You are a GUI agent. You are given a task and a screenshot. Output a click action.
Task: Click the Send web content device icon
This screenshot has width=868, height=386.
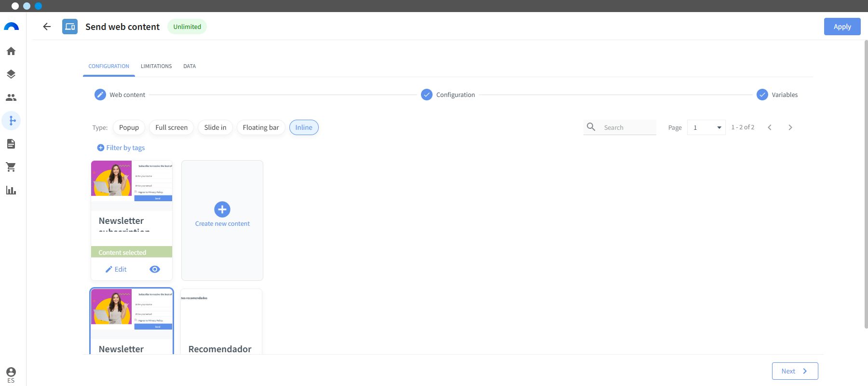[70, 27]
